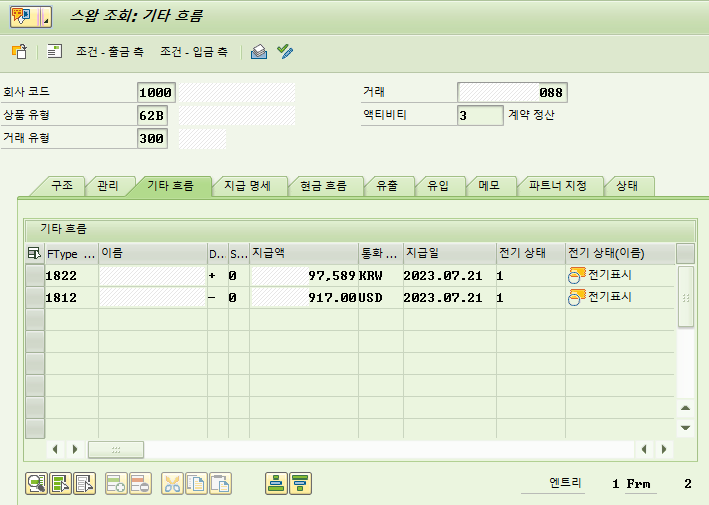
Task: Click the 상품 유형 field 62B
Action: click(x=152, y=115)
